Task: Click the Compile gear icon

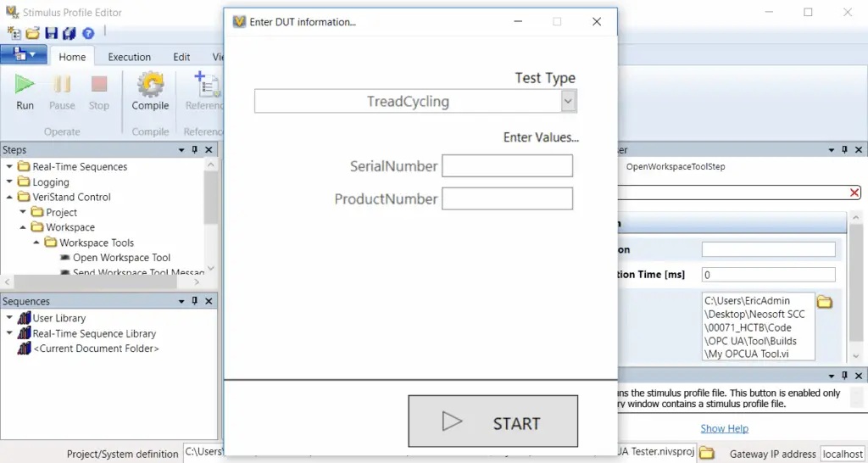Action: [x=150, y=84]
